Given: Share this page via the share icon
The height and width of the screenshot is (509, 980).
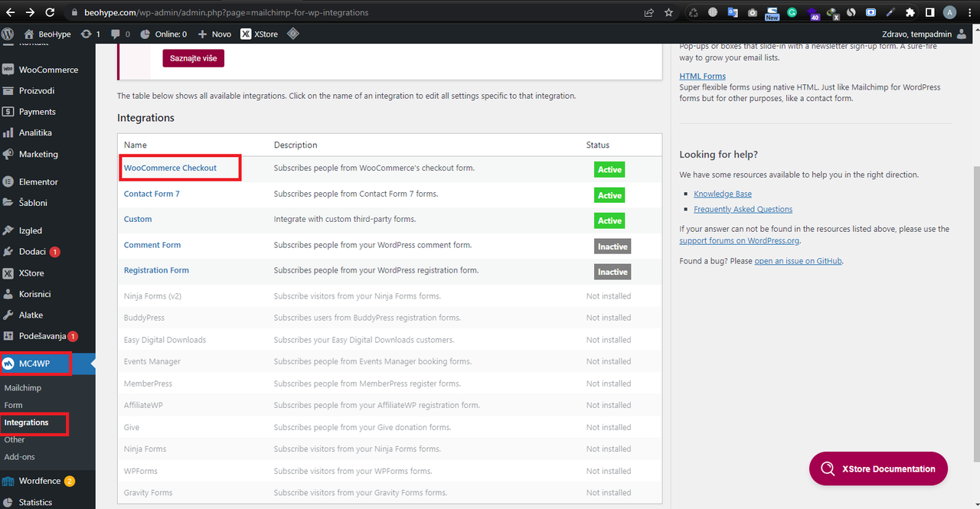Looking at the screenshot, I should tap(649, 12).
